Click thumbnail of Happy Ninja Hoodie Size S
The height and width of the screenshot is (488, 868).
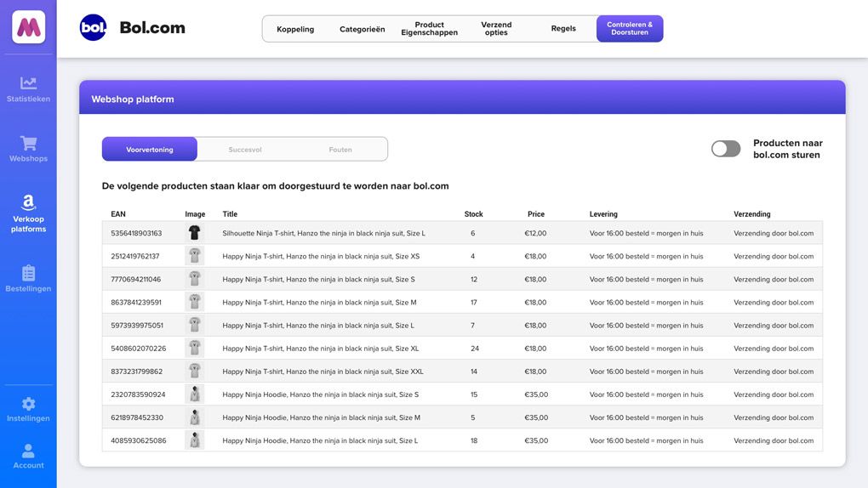pyautogui.click(x=194, y=394)
